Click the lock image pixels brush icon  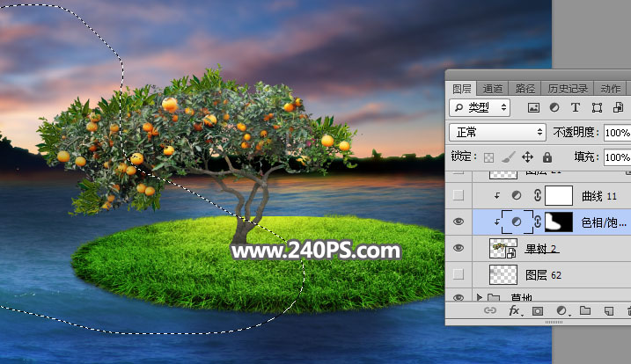[508, 157]
